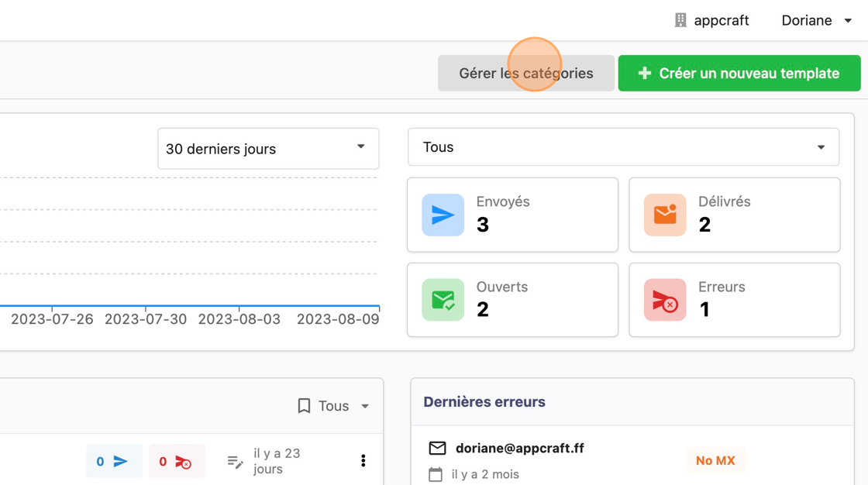The width and height of the screenshot is (868, 485).
Task: Click the red Erreurs send-failed icon
Action: coord(665,300)
